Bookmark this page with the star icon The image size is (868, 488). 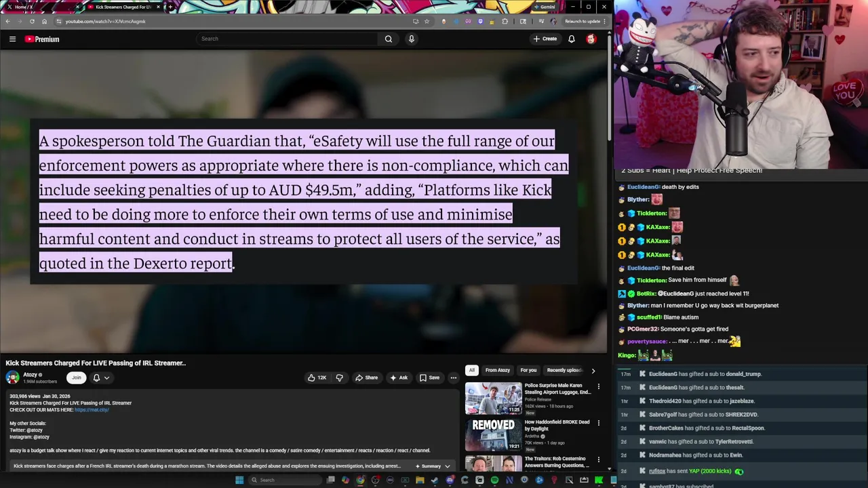pos(427,21)
